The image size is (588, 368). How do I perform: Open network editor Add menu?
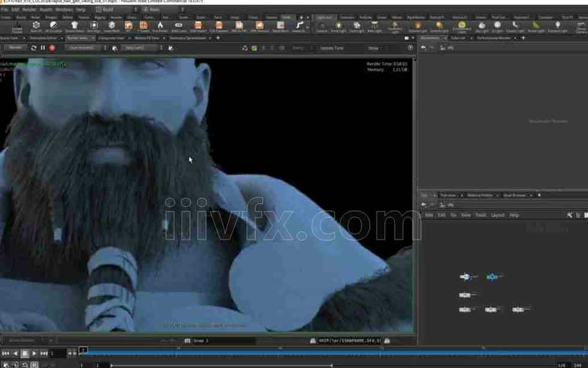[429, 215]
